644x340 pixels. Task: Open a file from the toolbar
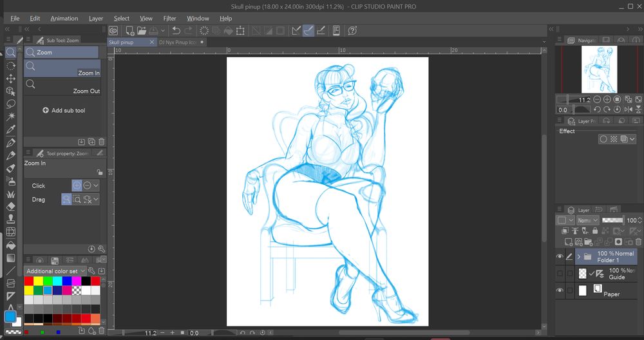[x=142, y=31]
